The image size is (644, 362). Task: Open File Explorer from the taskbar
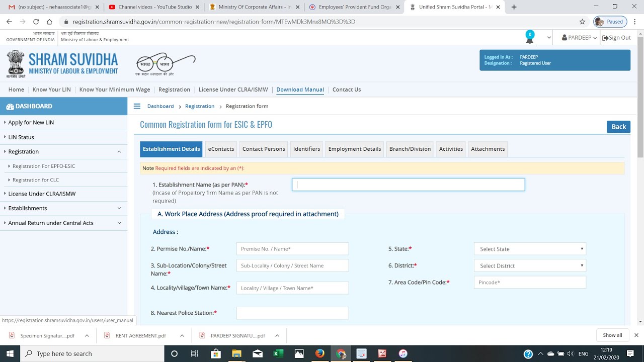pos(236,353)
